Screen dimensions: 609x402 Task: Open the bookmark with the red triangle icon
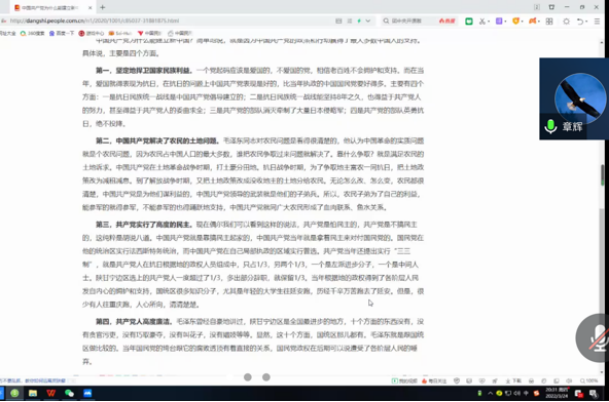tap(150, 33)
